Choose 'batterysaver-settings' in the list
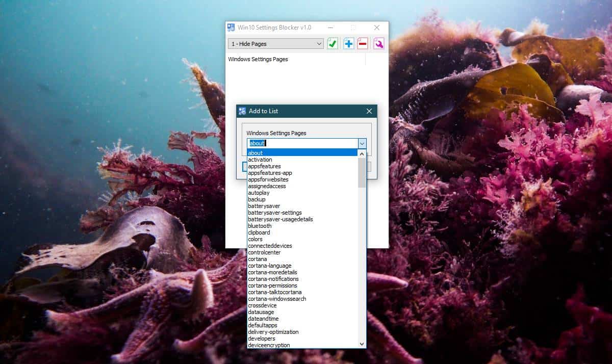Screen dimensions: 612x364 tap(302, 213)
